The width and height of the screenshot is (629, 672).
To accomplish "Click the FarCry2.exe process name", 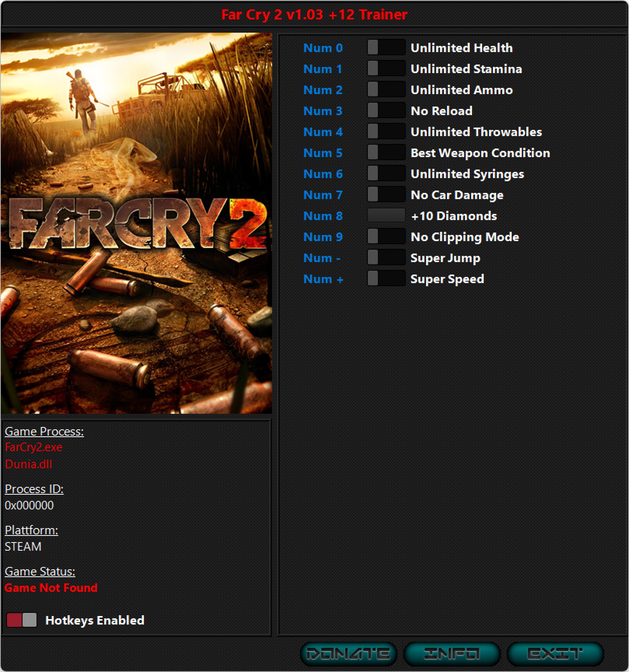I will point(33,447).
